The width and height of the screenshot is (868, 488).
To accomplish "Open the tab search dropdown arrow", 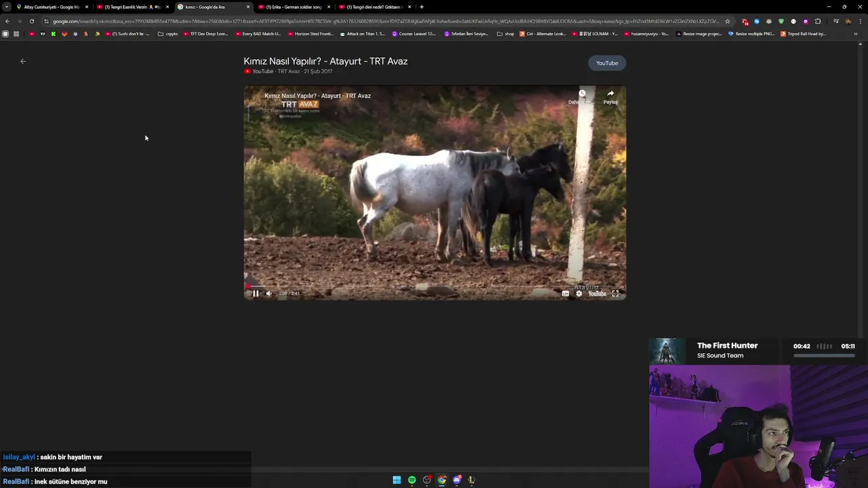I will click(x=7, y=7).
